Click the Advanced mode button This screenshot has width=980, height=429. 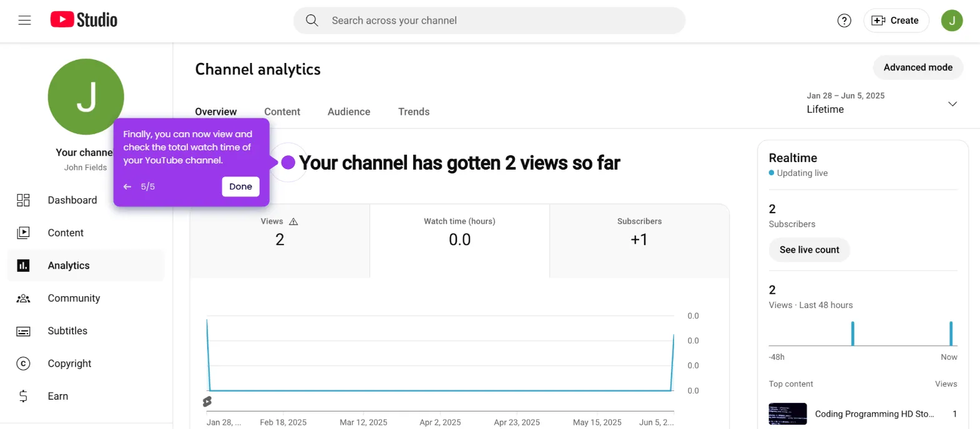click(918, 67)
